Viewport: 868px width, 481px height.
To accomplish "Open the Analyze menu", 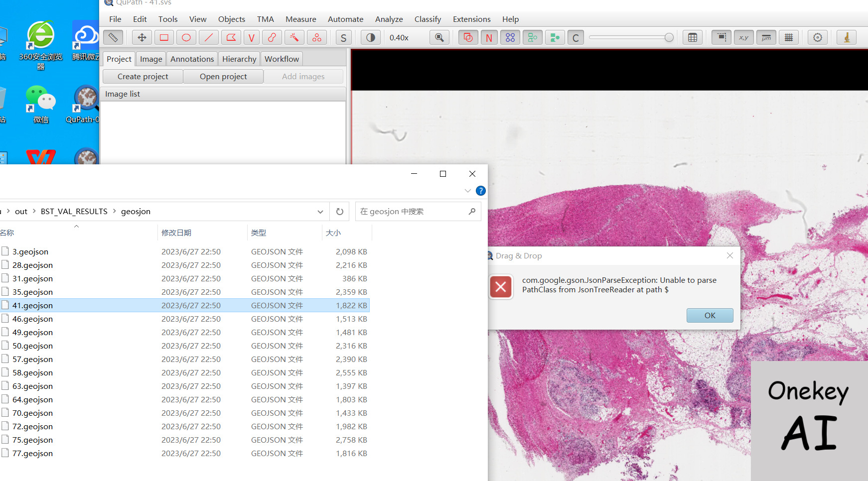I will point(389,19).
